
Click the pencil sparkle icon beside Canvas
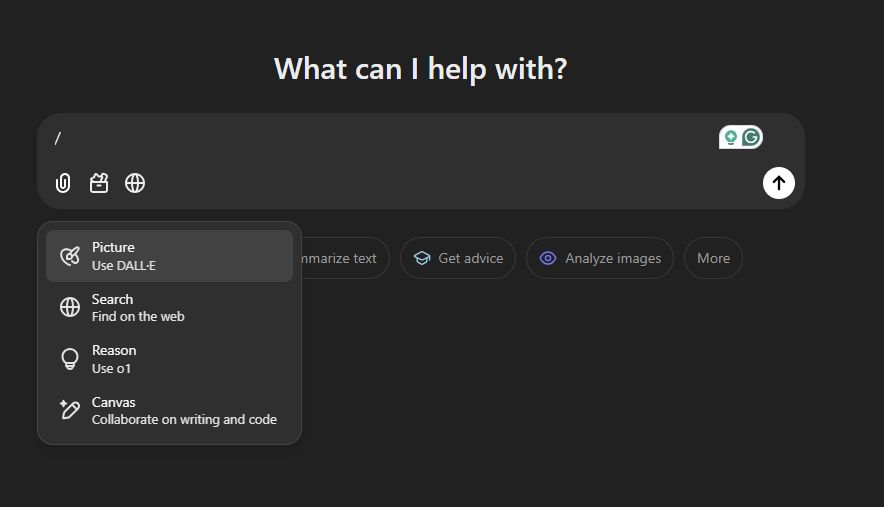point(70,409)
